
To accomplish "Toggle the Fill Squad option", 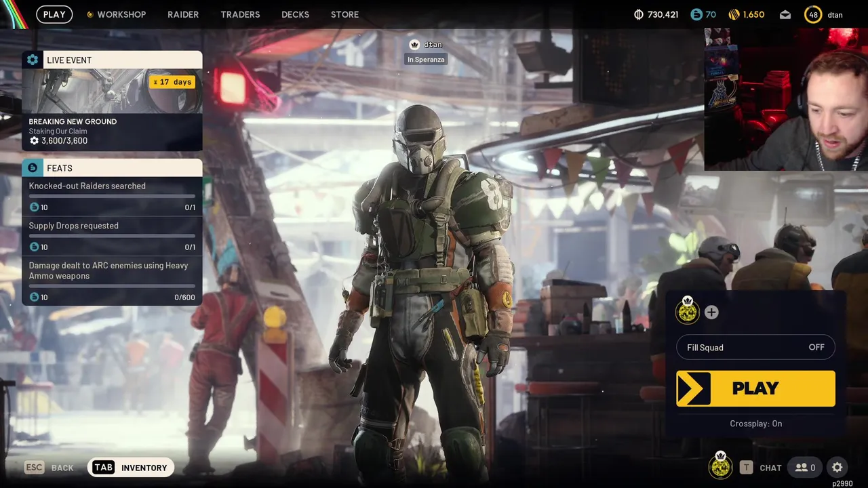I will click(x=755, y=347).
